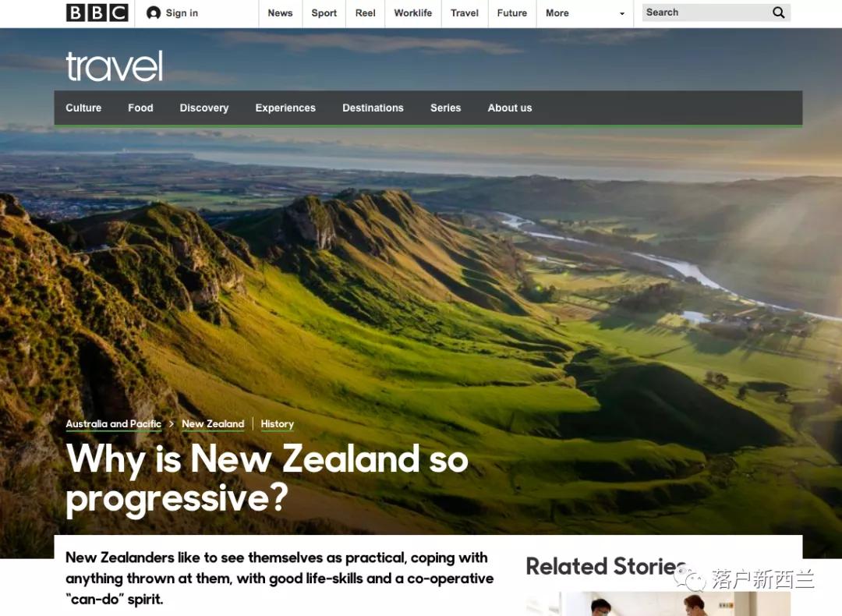Image resolution: width=842 pixels, height=616 pixels.
Task: Open the News menu item
Action: tap(281, 13)
